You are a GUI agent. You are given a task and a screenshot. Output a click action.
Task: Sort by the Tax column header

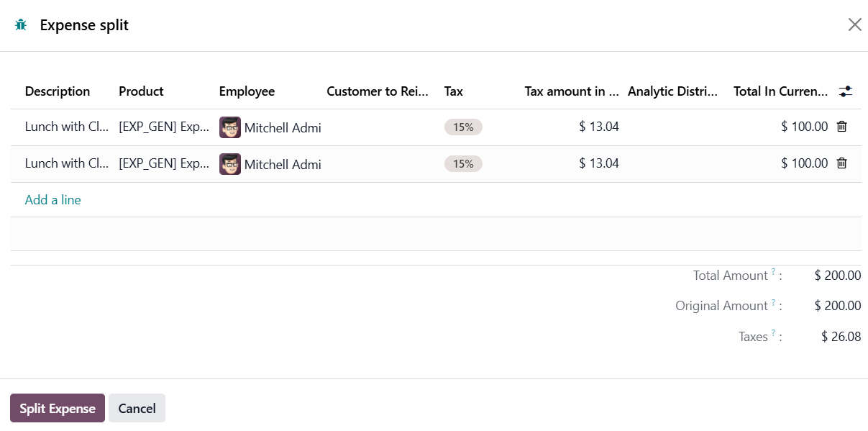point(454,91)
